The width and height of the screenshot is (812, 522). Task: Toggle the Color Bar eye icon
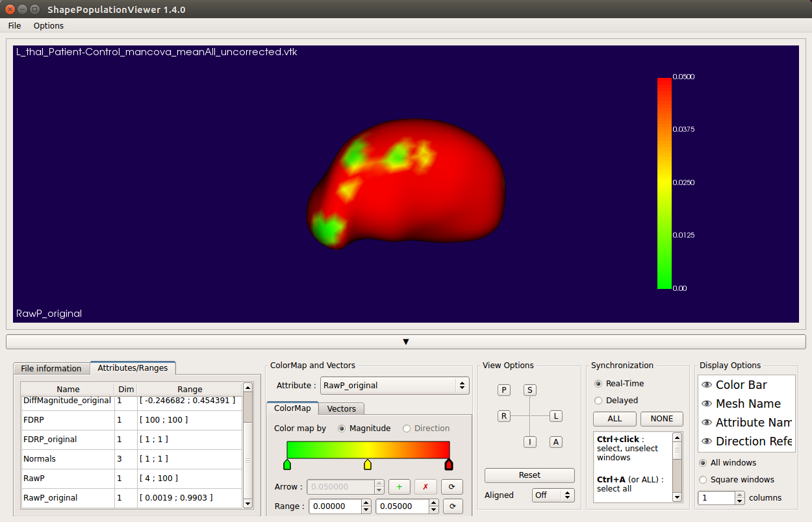[x=707, y=385]
